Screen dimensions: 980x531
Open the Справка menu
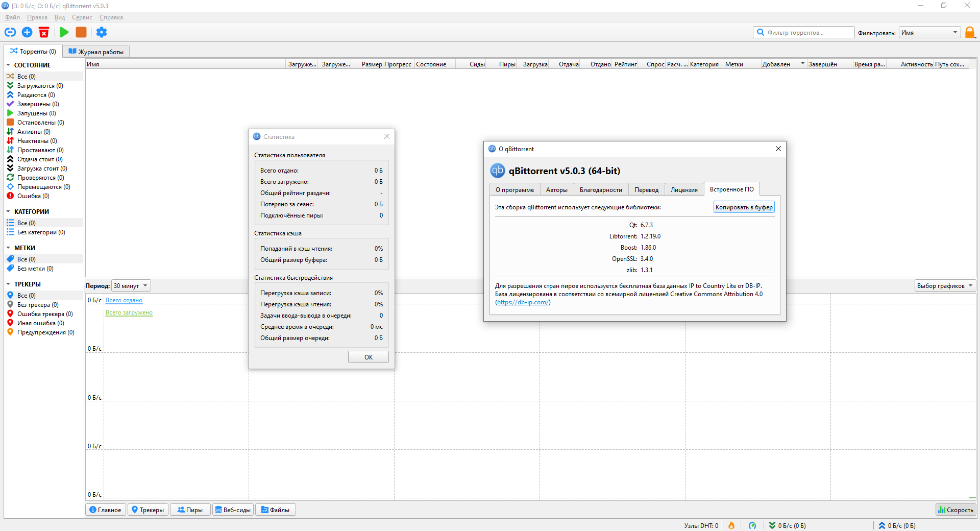tap(111, 17)
